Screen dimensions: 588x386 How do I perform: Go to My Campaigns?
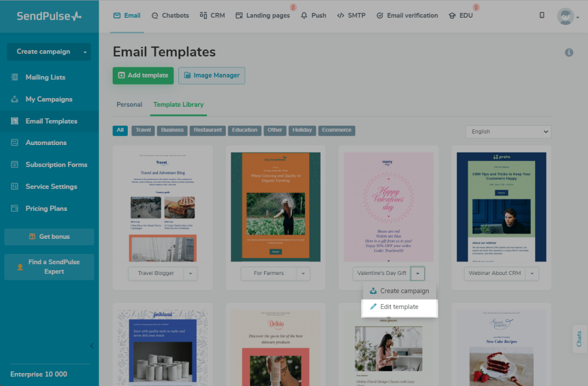49,99
